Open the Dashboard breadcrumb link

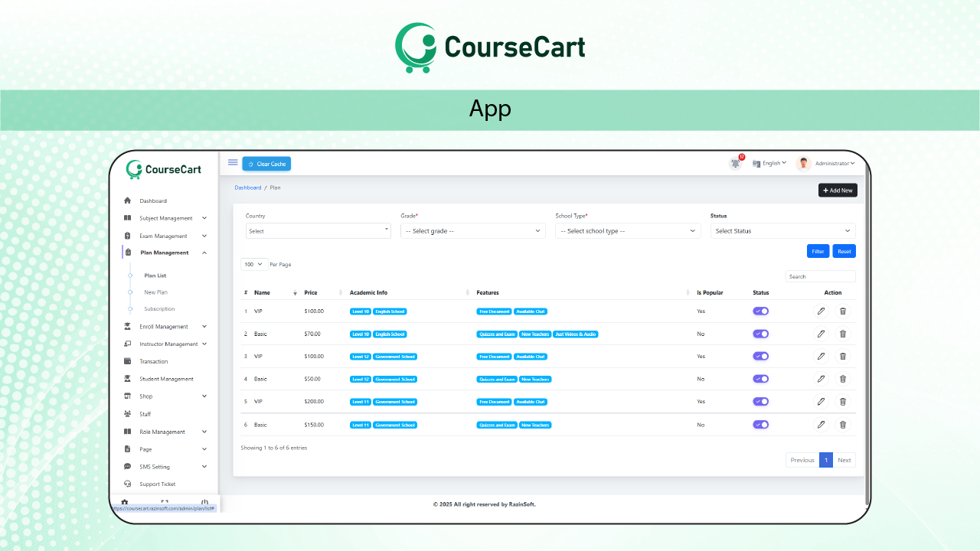247,187
